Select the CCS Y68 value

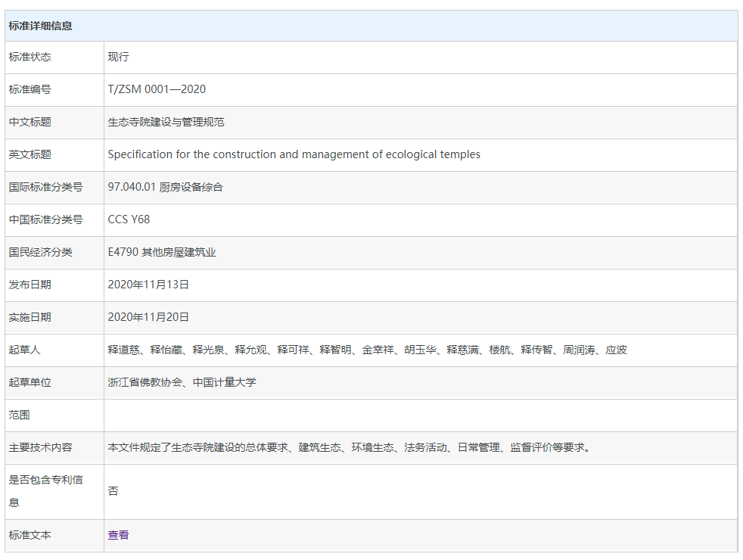click(x=129, y=219)
